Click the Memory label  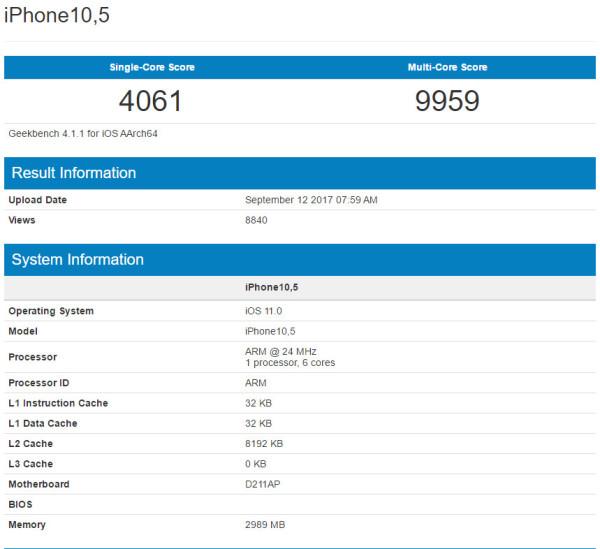[x=27, y=525]
